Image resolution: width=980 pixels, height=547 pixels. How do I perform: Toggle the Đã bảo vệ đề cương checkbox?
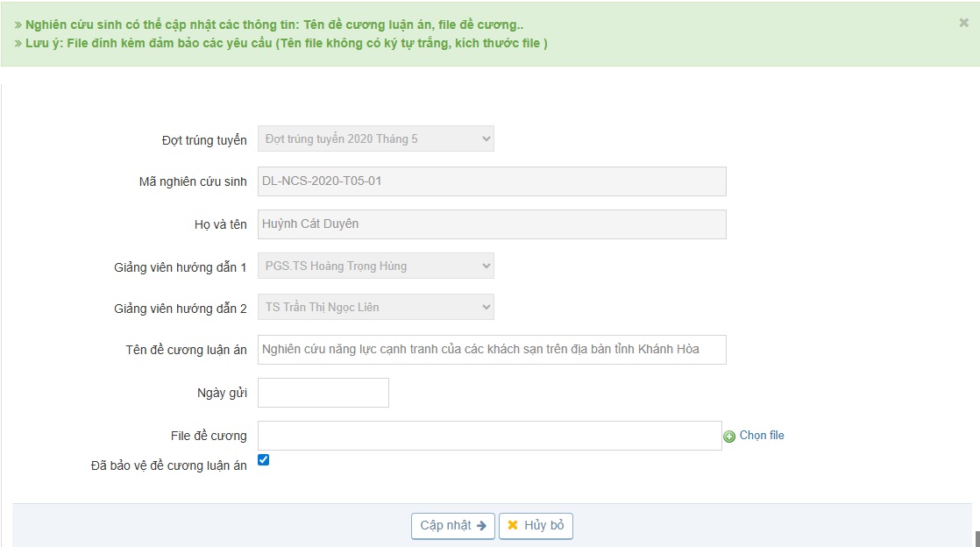point(264,460)
